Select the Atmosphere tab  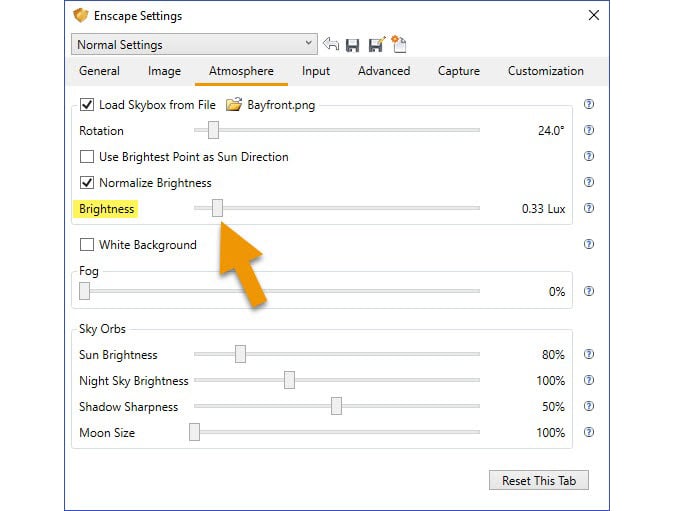point(241,71)
